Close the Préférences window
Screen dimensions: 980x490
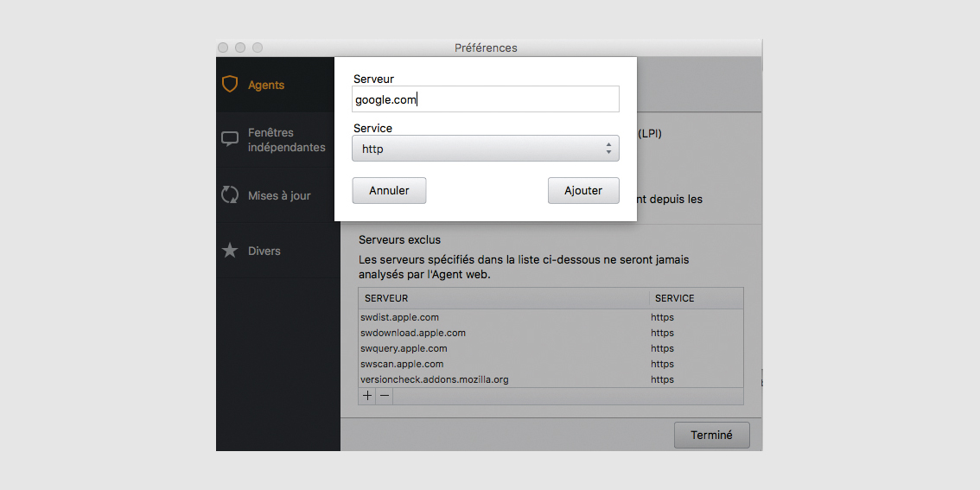[x=223, y=48]
